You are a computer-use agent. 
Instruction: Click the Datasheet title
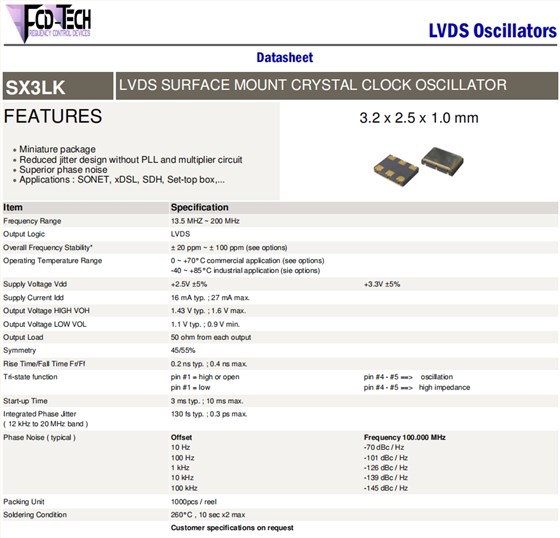coord(285,58)
